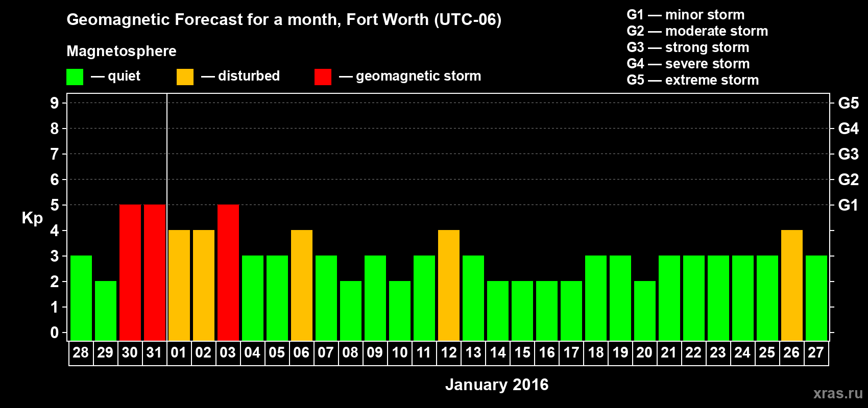Click the red geomagnetic storm legend swatch
868x408 pixels.
(x=323, y=77)
